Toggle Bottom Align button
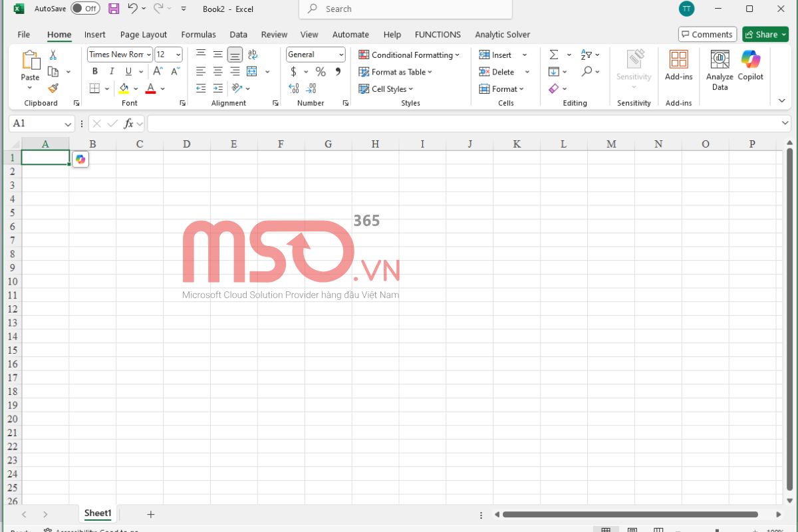798x532 pixels. (x=235, y=55)
